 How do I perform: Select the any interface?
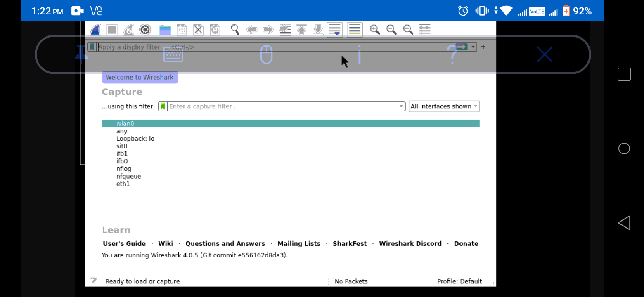tap(291, 131)
